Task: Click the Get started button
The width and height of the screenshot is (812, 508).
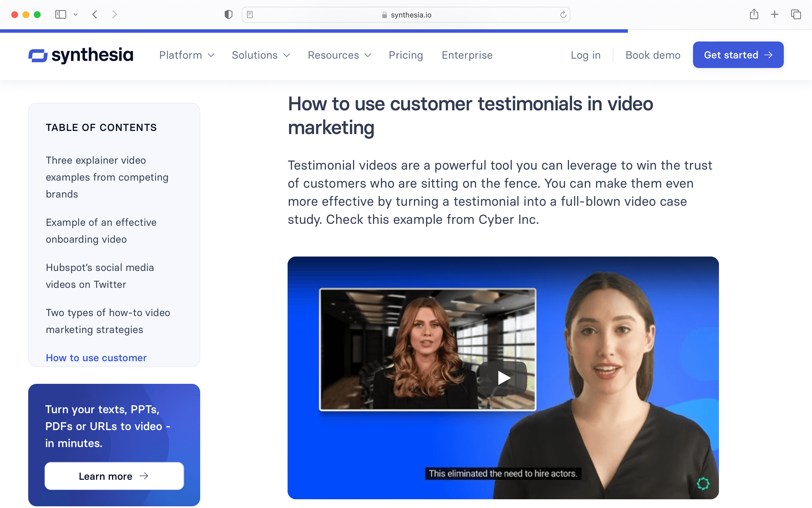Action: point(738,55)
